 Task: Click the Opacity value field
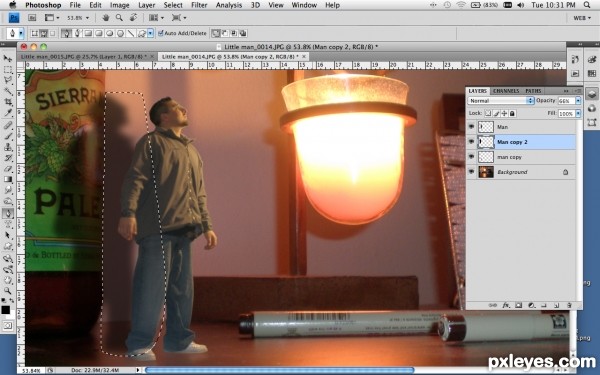[x=566, y=101]
